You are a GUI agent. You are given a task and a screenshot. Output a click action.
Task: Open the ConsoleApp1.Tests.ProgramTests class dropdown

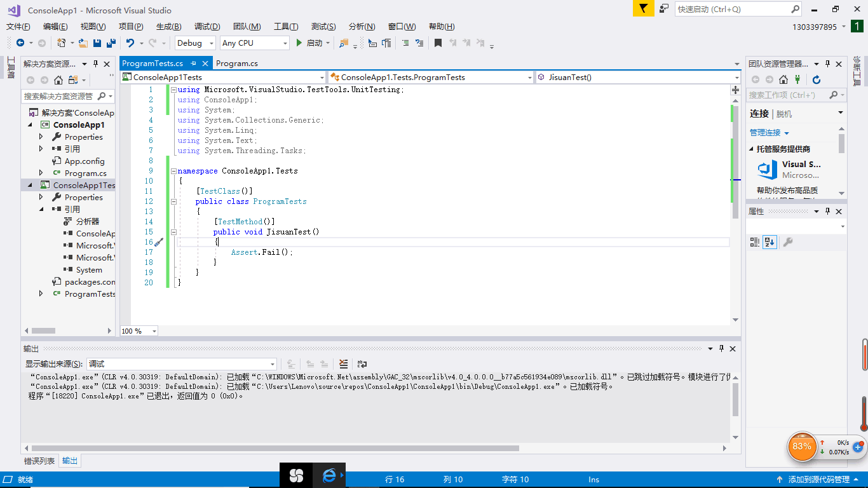(430, 78)
